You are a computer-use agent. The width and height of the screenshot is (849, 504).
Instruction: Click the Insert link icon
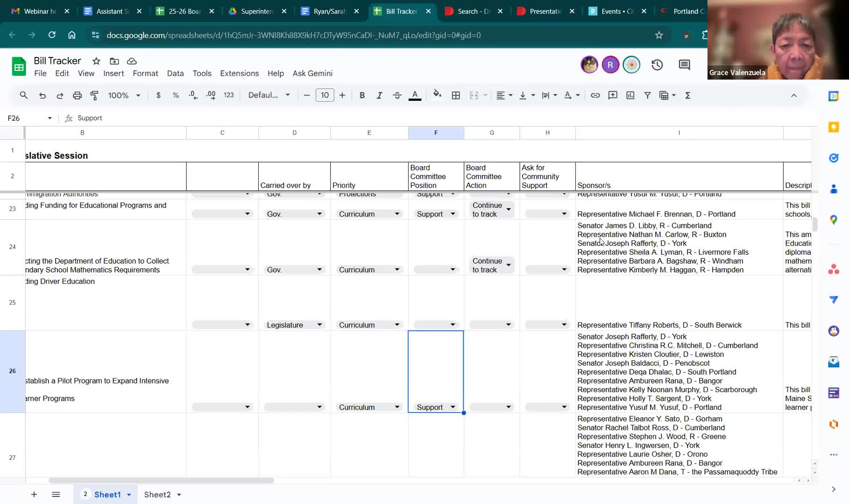[x=595, y=95]
